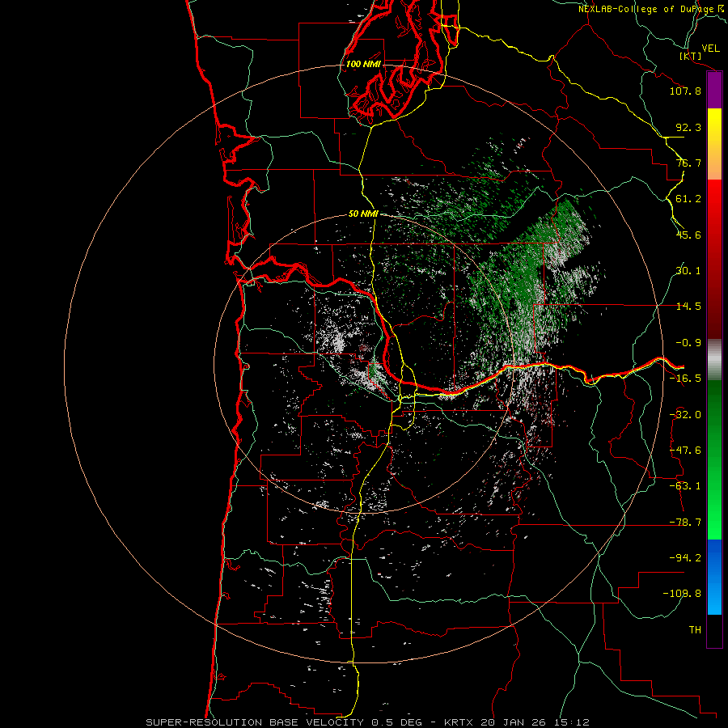The height and width of the screenshot is (728, 728).
Task: Click the 92.3 legend value
Action: (x=688, y=127)
